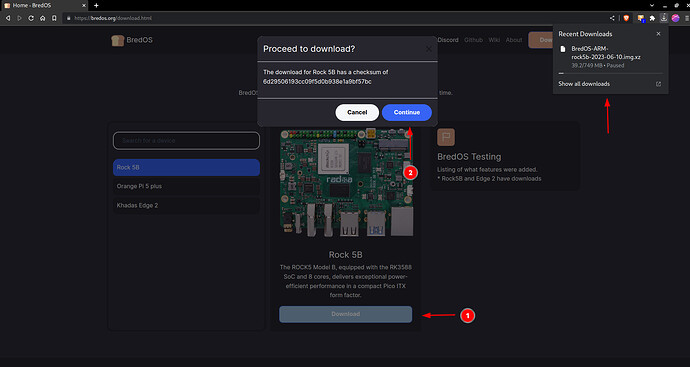Click the checksum value 6d29506193cc09f5d0b938e1a9bf57bc
This screenshot has width=690, height=367.
[x=317, y=82]
